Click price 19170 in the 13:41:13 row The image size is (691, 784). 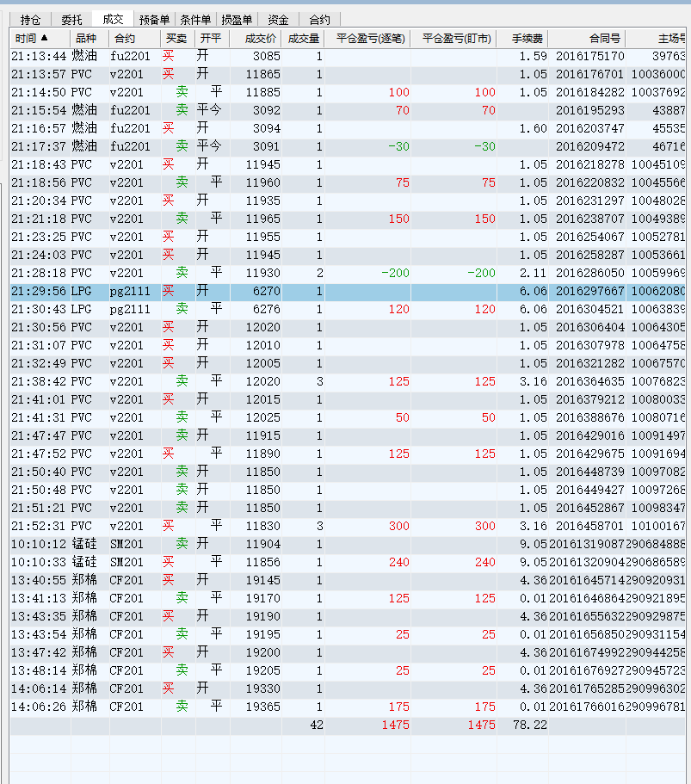pyautogui.click(x=263, y=598)
